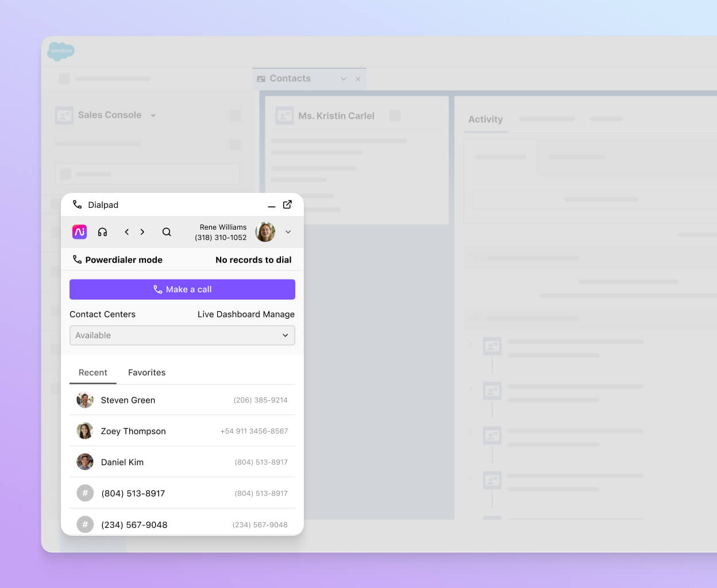Switch to the Favorites tab
717x588 pixels.
pos(147,372)
